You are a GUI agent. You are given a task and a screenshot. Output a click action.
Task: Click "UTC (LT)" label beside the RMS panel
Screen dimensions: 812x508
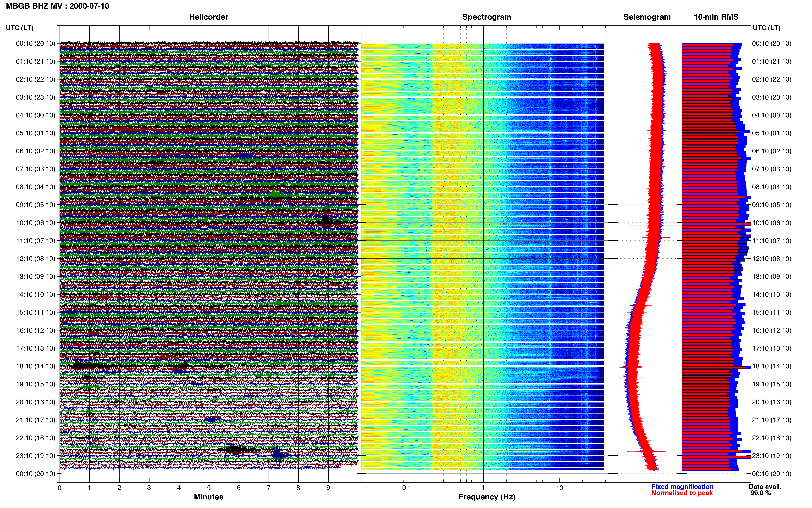(766, 28)
